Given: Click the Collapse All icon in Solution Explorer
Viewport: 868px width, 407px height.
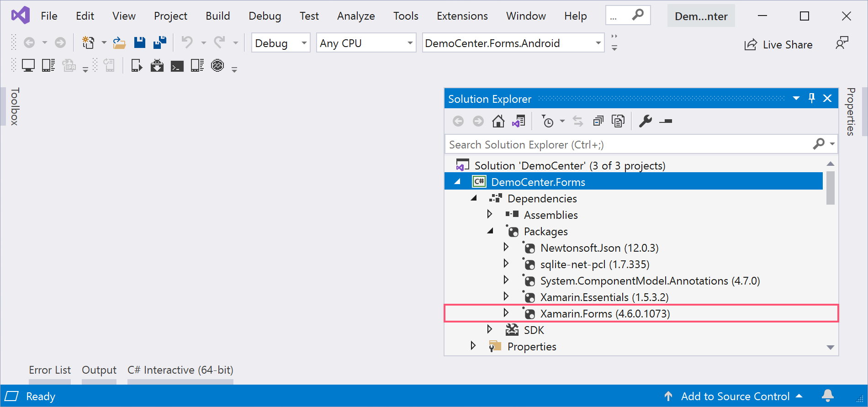Looking at the screenshot, I should [598, 121].
